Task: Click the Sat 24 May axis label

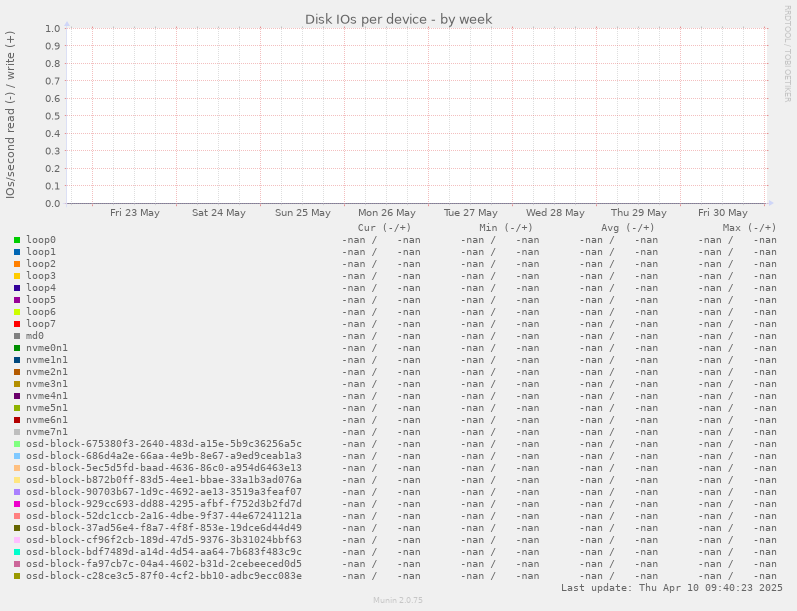Action: coord(219,212)
